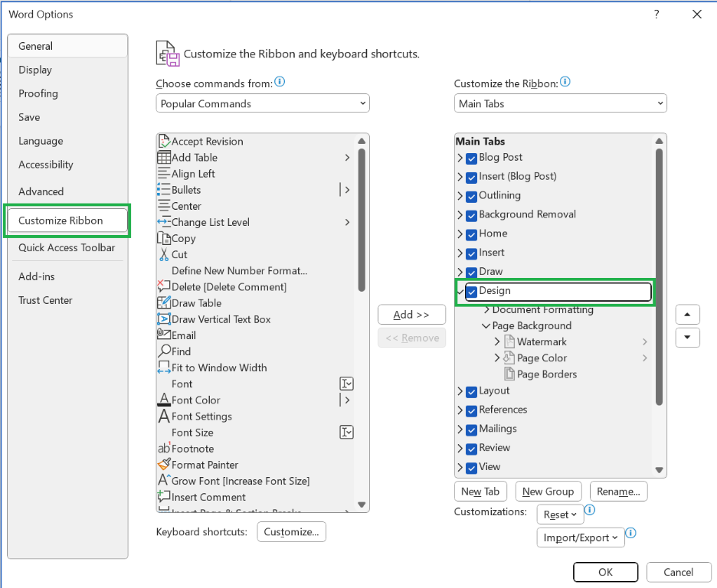Select the Fit to Window Width icon
Image resolution: width=717 pixels, height=588 pixels.
(x=164, y=367)
